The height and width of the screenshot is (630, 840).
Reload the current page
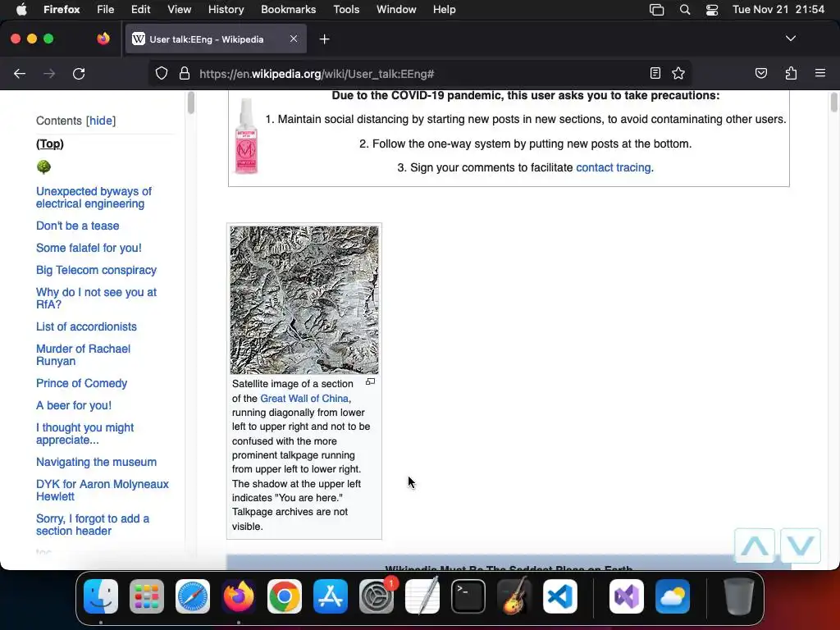79,73
